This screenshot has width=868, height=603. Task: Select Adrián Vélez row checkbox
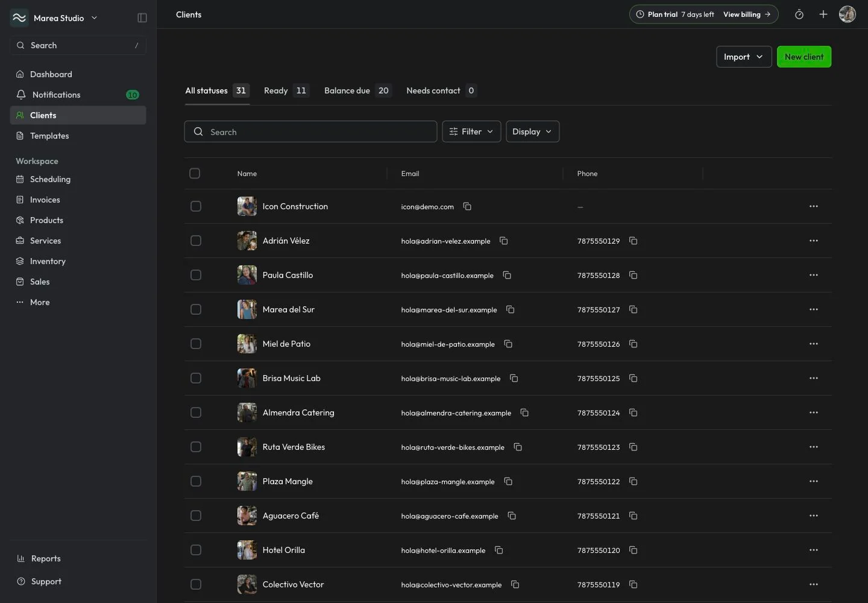pos(196,241)
